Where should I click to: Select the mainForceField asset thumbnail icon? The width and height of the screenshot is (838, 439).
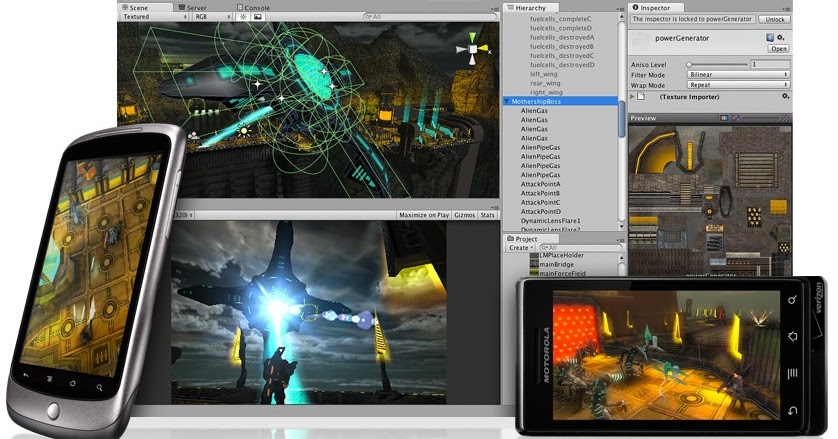[534, 273]
